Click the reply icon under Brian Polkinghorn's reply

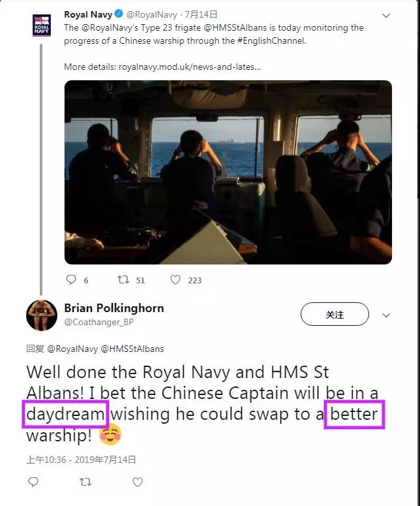(33, 482)
